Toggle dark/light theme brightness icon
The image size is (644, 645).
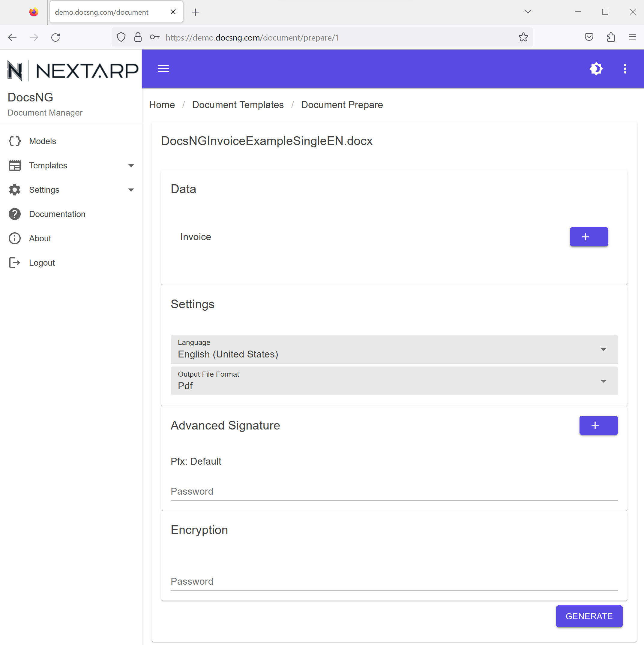pos(596,69)
